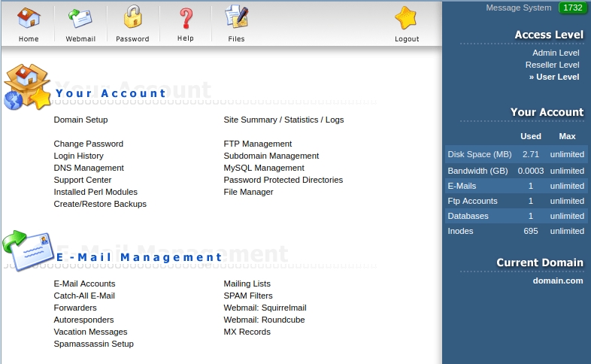Click the domain.com current domain link

click(x=558, y=281)
